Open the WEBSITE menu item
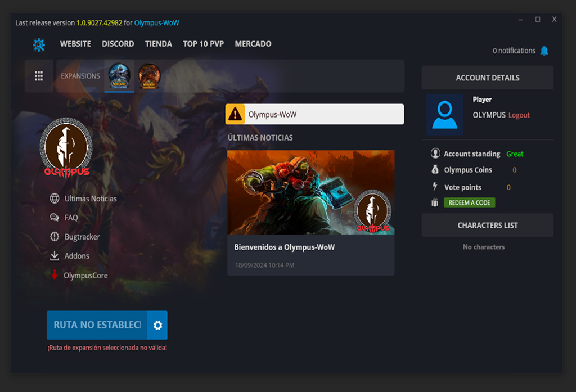 click(75, 44)
